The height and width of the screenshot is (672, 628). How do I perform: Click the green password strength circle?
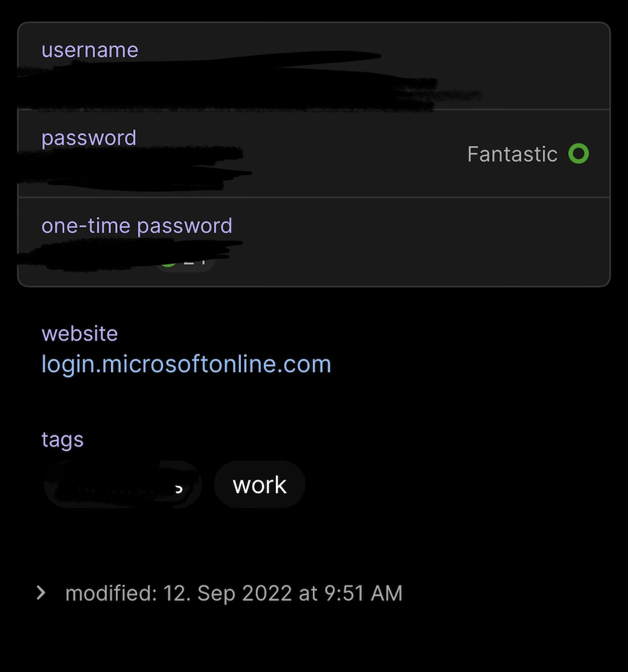(x=578, y=154)
